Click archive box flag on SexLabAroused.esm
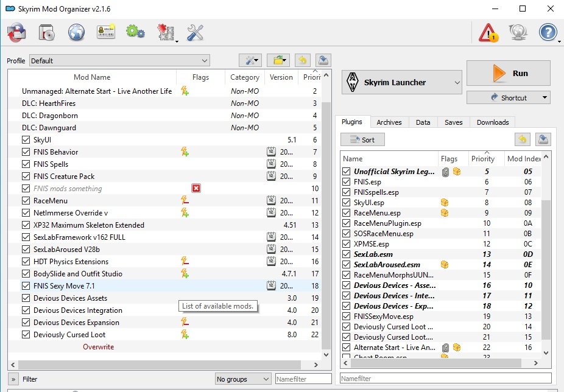The image size is (564, 392). [445, 265]
